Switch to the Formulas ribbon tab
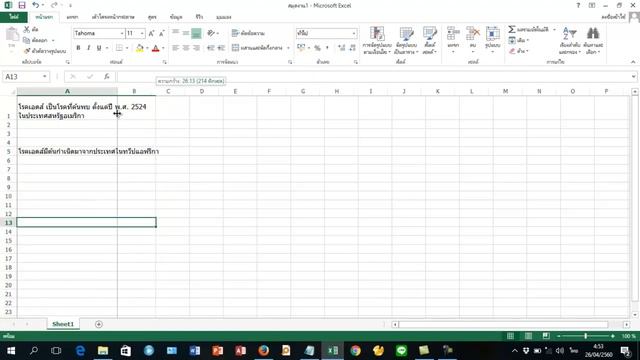Image resolution: width=640 pixels, height=360 pixels. (x=152, y=17)
